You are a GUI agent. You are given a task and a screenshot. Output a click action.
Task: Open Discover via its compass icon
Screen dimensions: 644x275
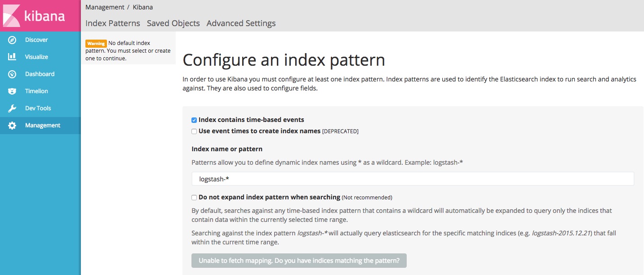tap(12, 40)
